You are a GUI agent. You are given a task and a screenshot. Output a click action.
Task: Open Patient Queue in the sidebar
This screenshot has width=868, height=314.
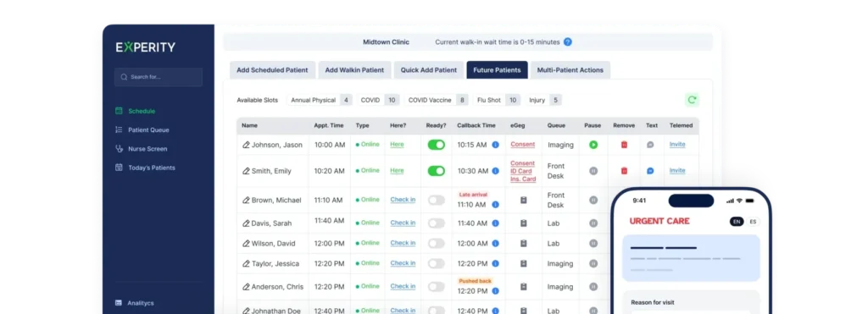click(142, 129)
